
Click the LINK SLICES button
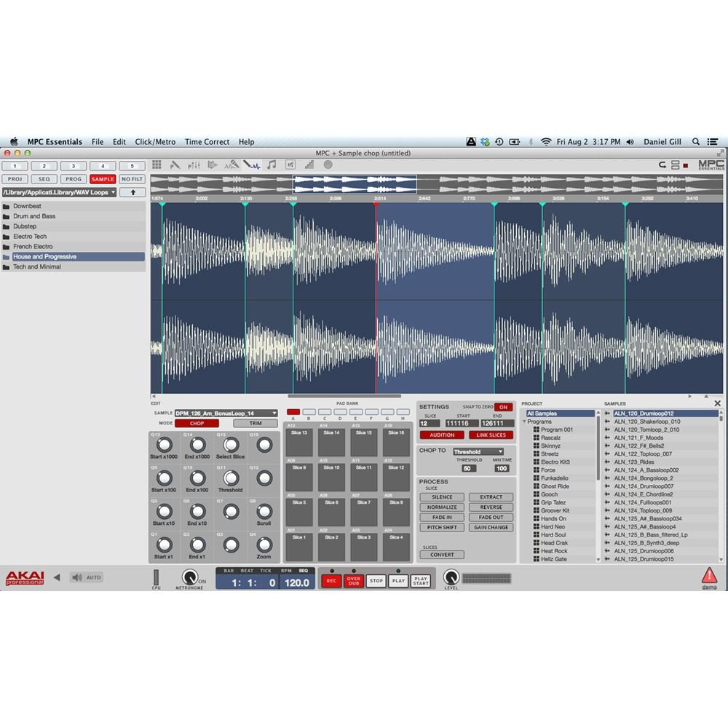pyautogui.click(x=491, y=435)
